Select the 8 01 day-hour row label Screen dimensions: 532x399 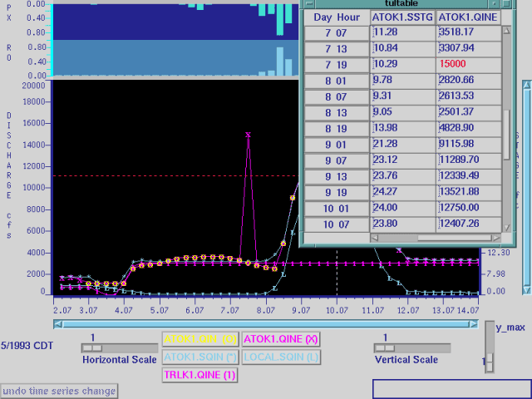(x=337, y=81)
